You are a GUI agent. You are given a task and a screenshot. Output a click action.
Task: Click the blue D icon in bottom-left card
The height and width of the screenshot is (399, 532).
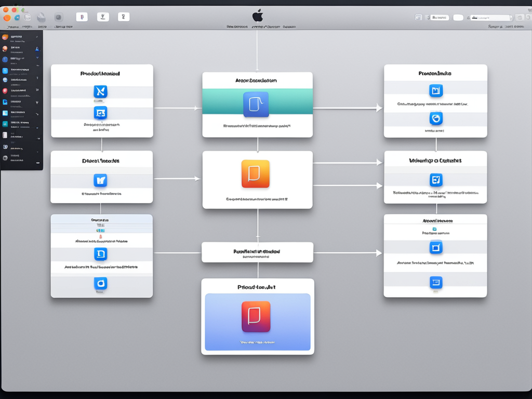[100, 254]
